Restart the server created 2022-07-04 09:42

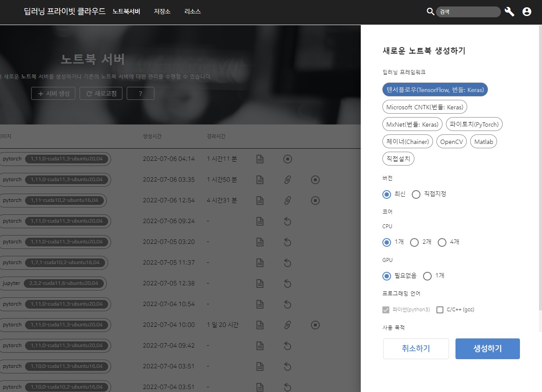tap(288, 346)
